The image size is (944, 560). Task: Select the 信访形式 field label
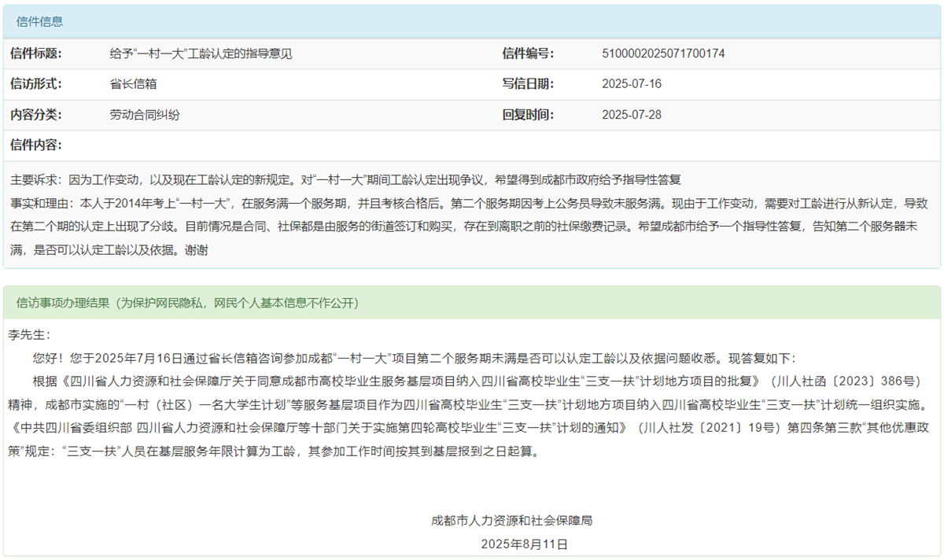[35, 84]
